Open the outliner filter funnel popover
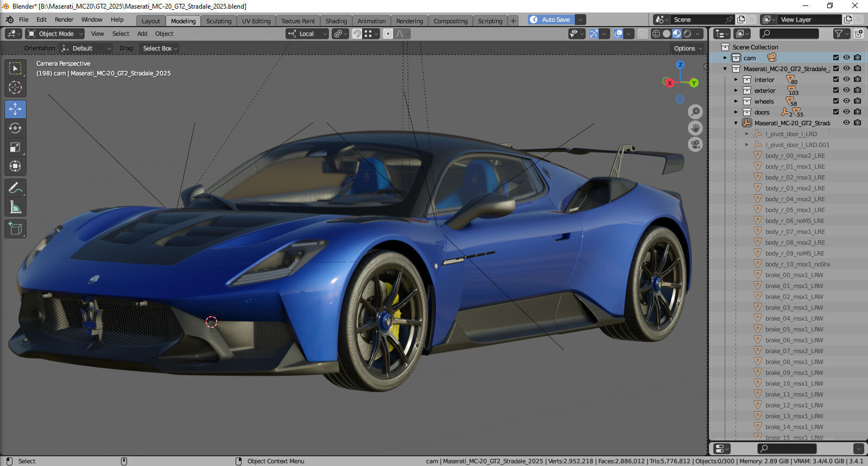The width and height of the screenshot is (868, 466). (x=841, y=34)
